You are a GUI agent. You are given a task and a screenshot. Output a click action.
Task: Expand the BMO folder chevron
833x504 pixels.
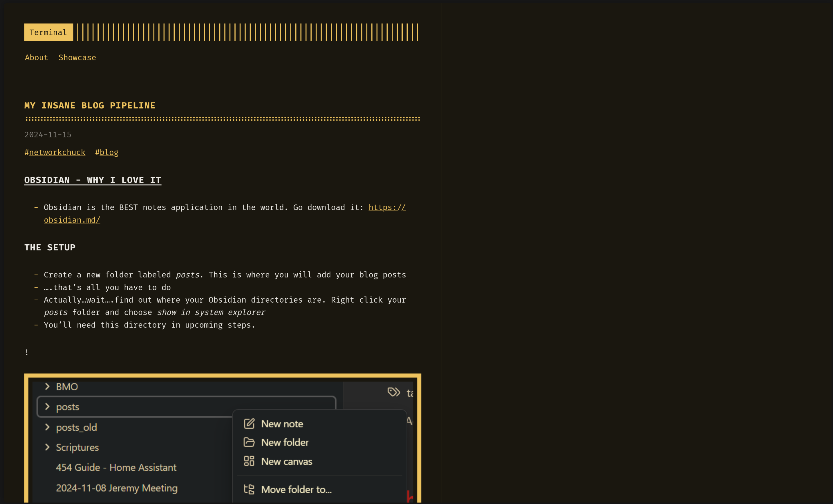click(47, 386)
